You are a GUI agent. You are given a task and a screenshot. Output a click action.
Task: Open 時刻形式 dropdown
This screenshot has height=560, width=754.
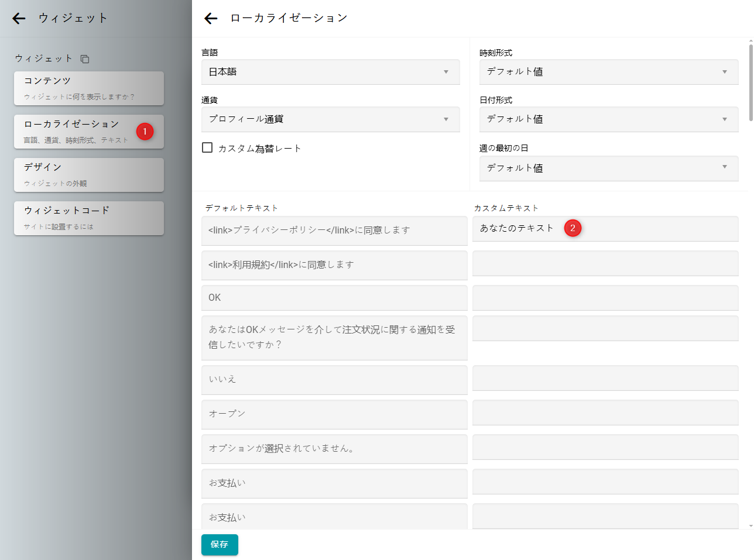[x=608, y=72]
